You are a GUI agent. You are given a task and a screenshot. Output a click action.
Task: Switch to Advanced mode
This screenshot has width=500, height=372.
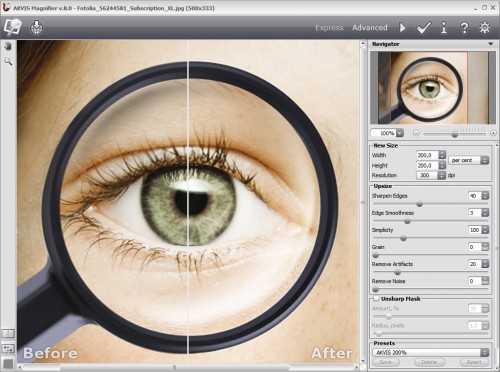point(370,28)
